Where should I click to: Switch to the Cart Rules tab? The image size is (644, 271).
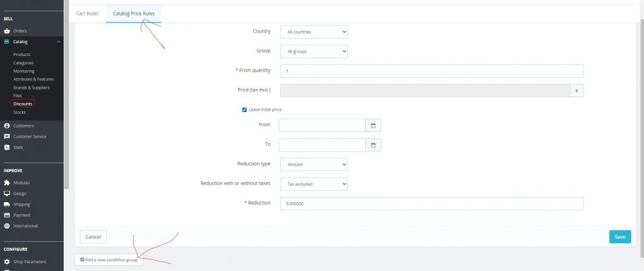pos(88,14)
